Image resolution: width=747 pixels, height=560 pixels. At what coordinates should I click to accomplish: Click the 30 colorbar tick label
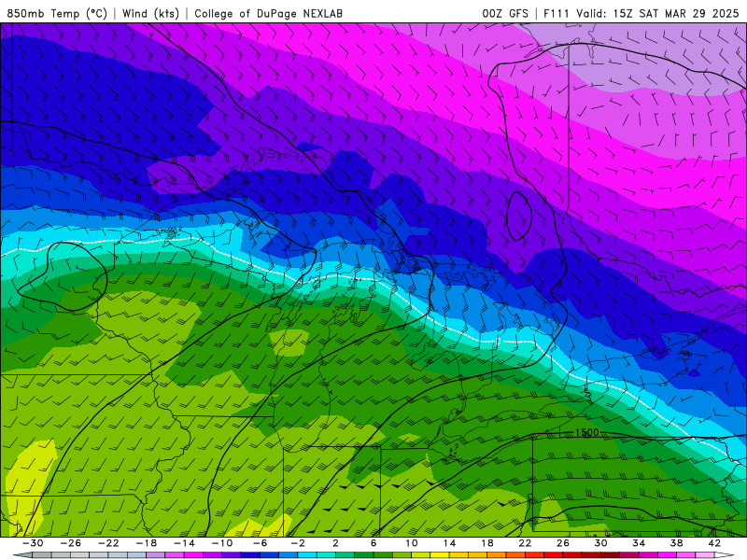(600, 543)
